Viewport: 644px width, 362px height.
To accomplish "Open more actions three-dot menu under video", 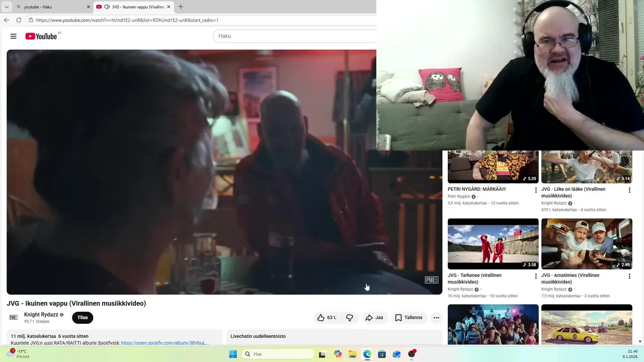I will tap(436, 318).
